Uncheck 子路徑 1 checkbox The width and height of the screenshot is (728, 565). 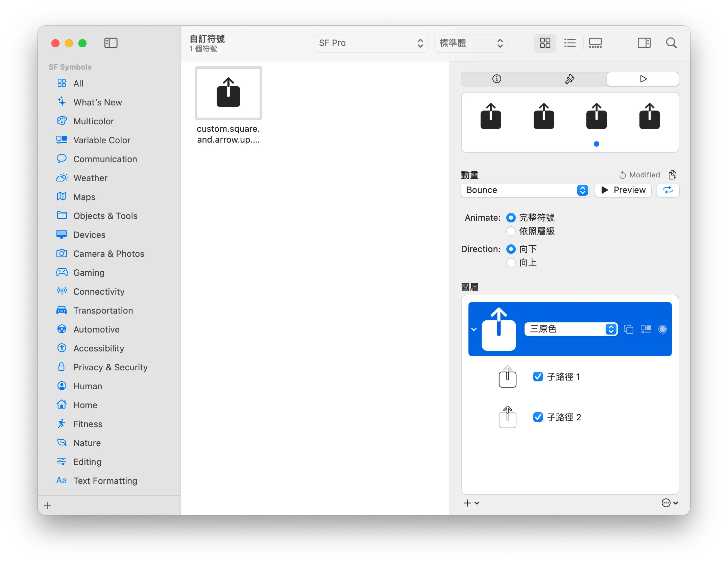point(538,376)
